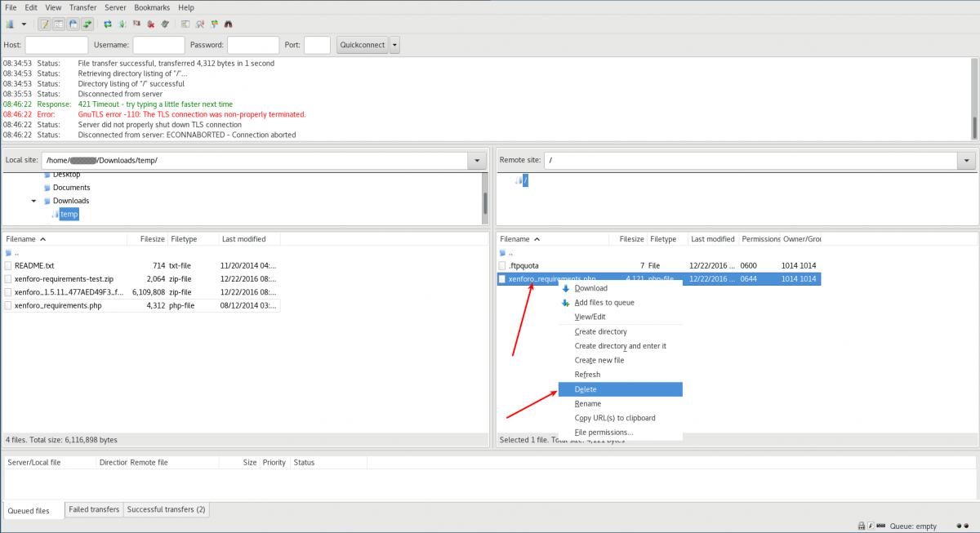Open the Quickconnect history dropdown
This screenshot has height=533, width=980.
394,44
